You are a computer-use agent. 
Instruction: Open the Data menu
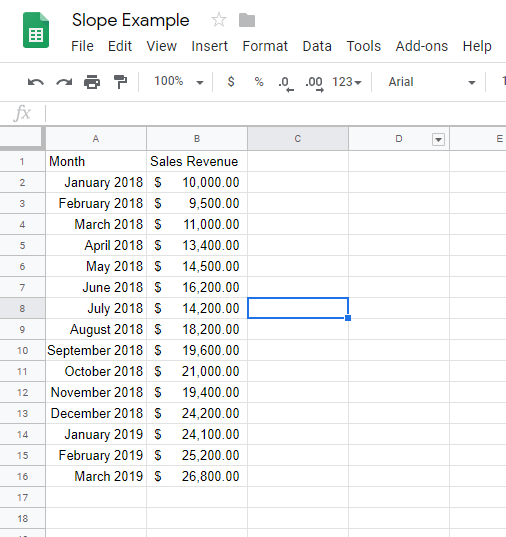tap(317, 46)
